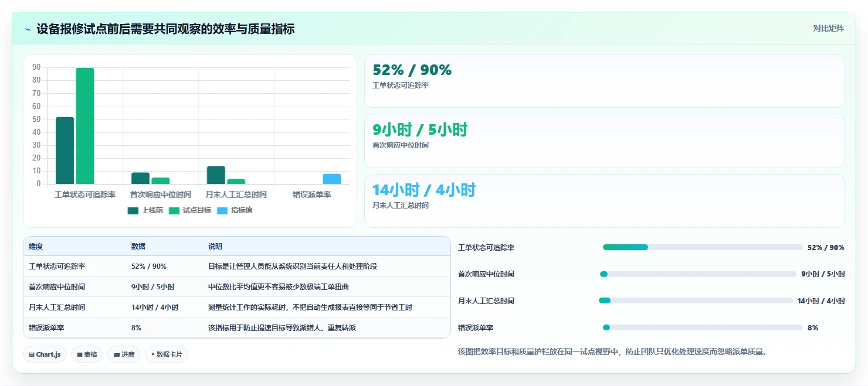Click the 对比矩阵 label in header
This screenshot has width=868, height=386.
[828, 29]
